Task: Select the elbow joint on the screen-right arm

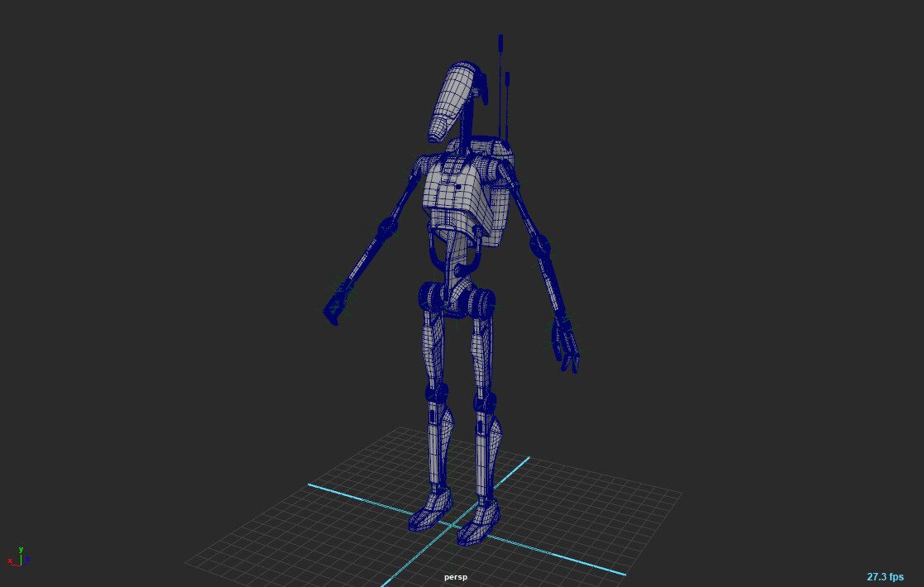Action: 539,245
